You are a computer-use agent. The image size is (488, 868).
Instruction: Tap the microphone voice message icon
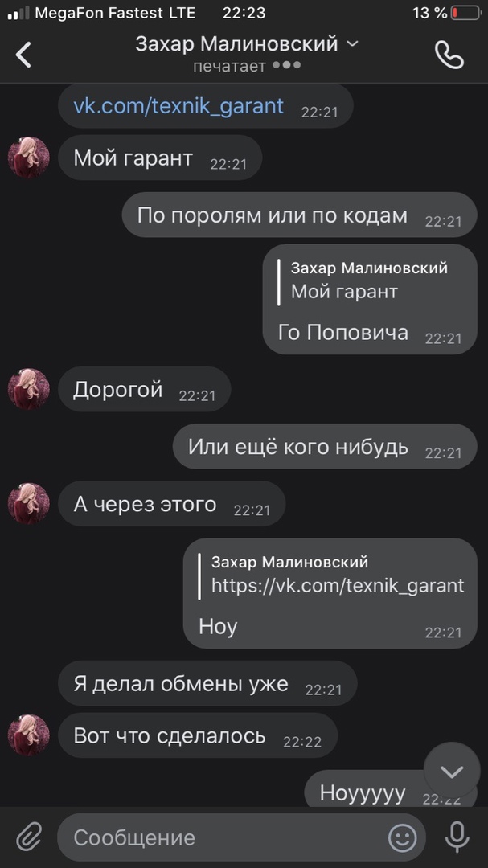click(x=457, y=837)
